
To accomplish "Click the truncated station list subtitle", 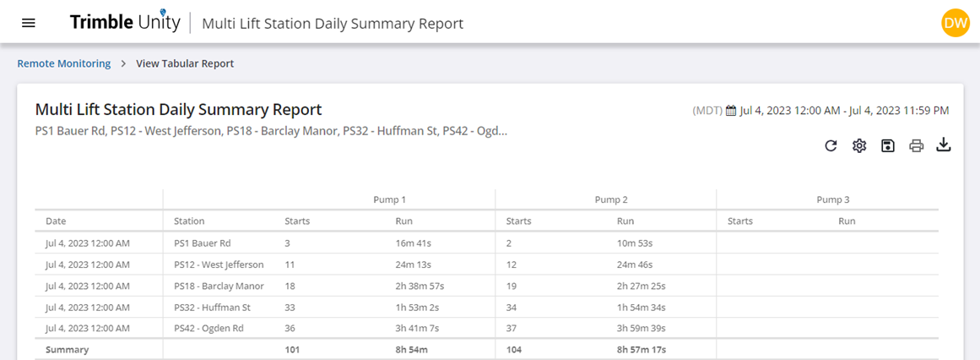I will coord(271,132).
